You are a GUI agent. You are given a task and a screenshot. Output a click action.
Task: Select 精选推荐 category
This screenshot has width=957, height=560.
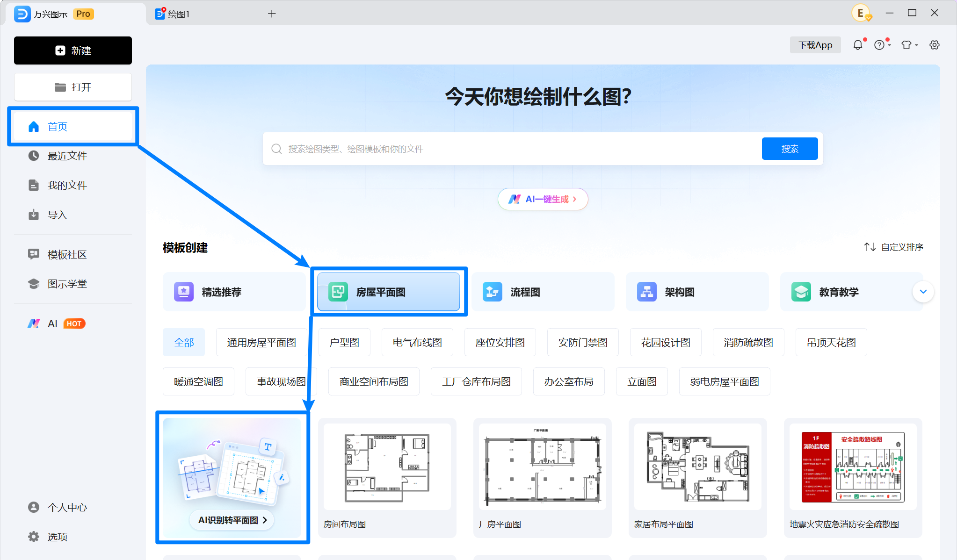point(234,292)
